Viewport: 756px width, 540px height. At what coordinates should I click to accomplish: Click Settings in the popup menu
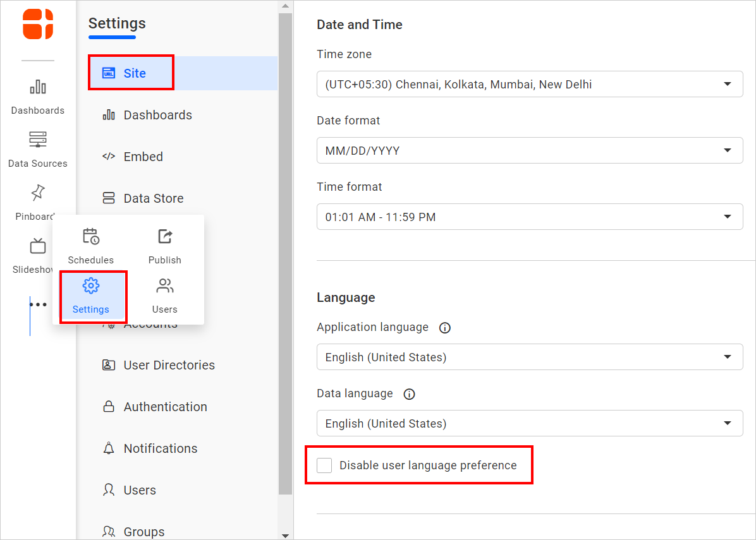(92, 297)
